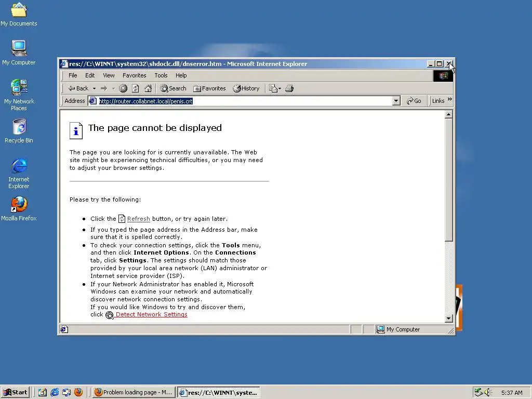Switch to Problem loading page taskbar button
This screenshot has height=399, width=532.
pyautogui.click(x=134, y=392)
